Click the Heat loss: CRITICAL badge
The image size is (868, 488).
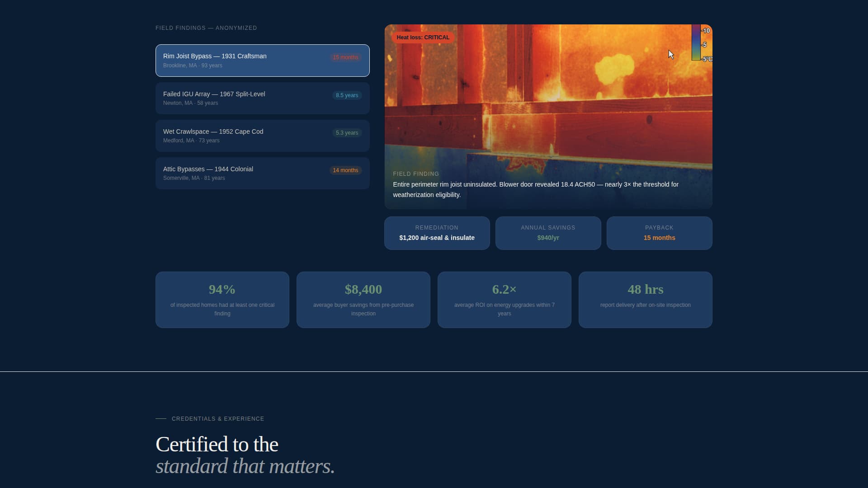coord(422,38)
